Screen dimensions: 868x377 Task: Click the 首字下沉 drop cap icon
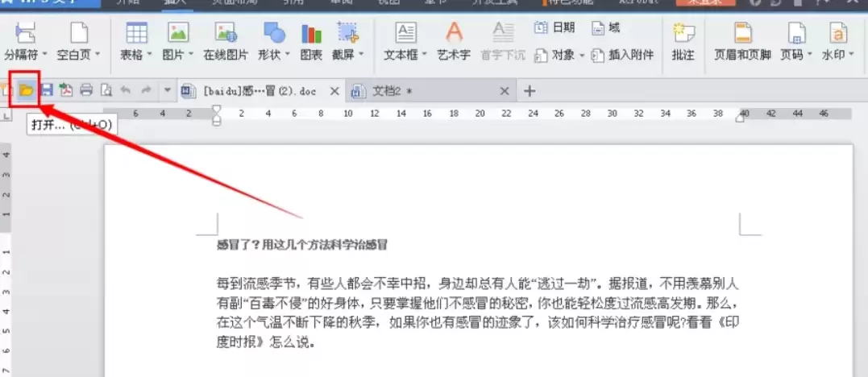[503, 33]
